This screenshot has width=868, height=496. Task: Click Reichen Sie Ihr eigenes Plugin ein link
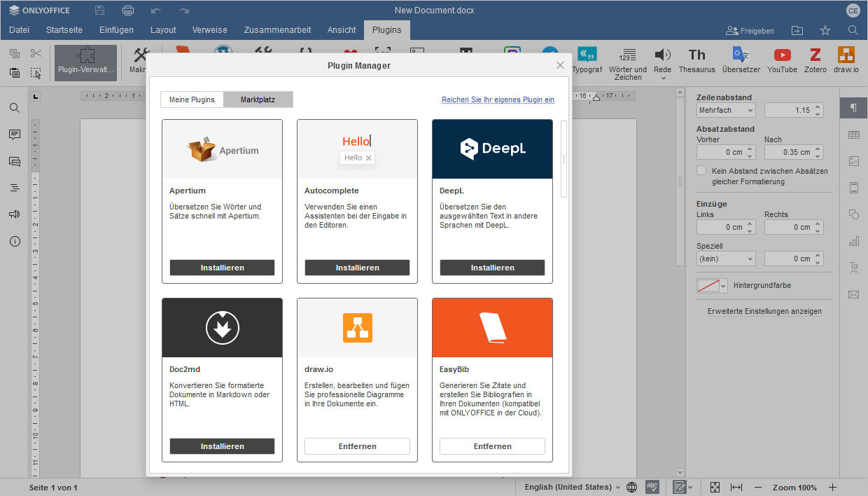498,100
